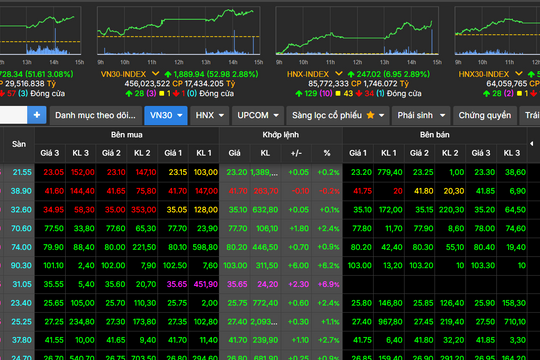Click the HNX30-INDEX chart thumbnail

click(497, 31)
